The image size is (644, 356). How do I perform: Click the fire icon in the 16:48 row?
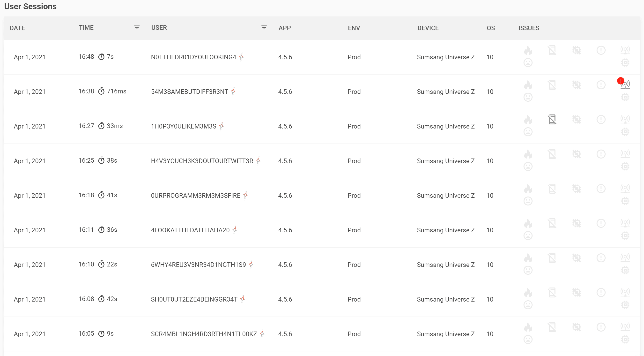[x=528, y=50]
